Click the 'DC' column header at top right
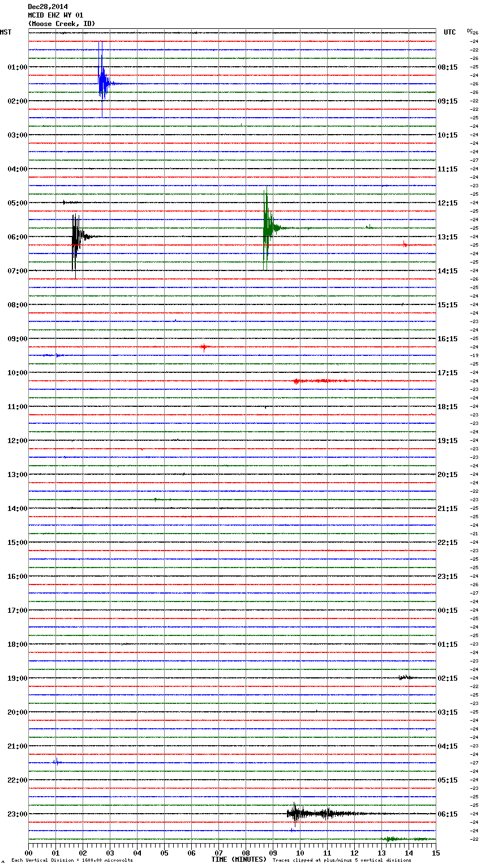481x868 pixels. (470, 31)
